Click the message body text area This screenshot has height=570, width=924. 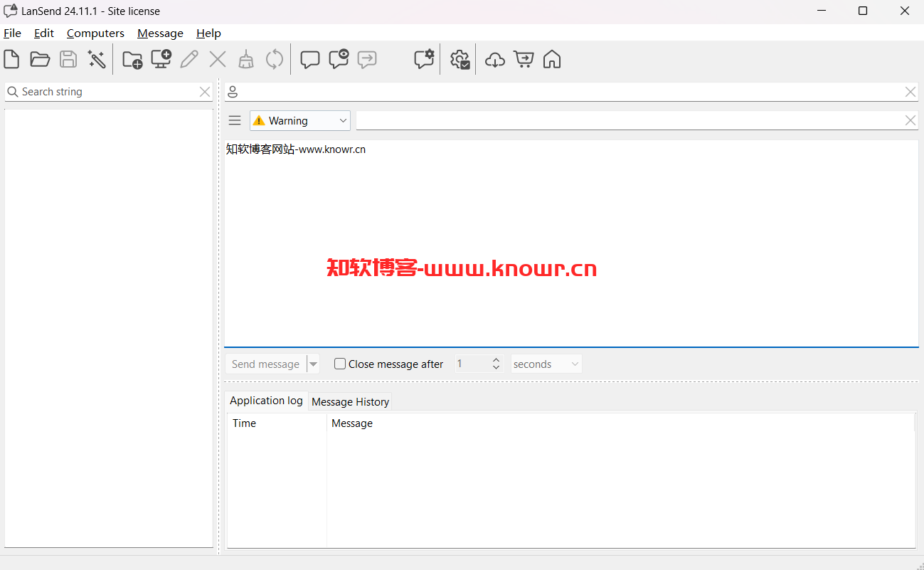tap(571, 243)
